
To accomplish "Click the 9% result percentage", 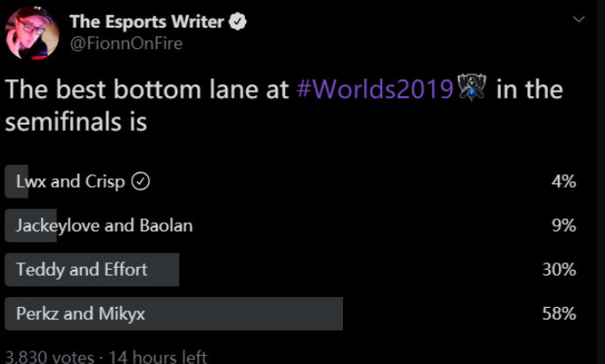I will (564, 225).
